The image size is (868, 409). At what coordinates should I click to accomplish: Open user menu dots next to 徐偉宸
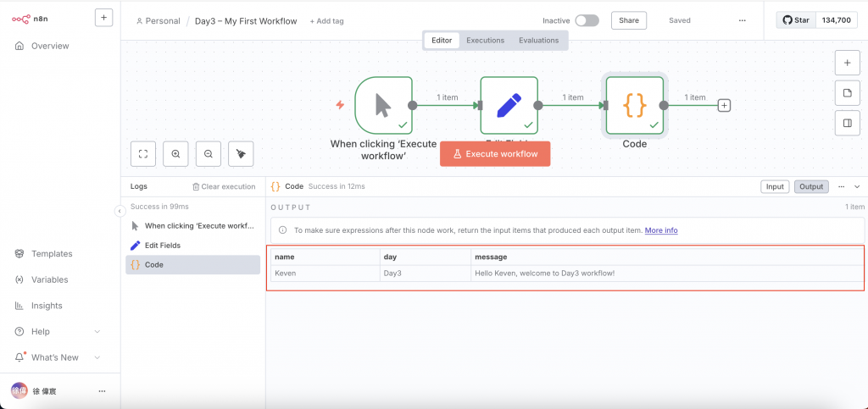click(102, 390)
